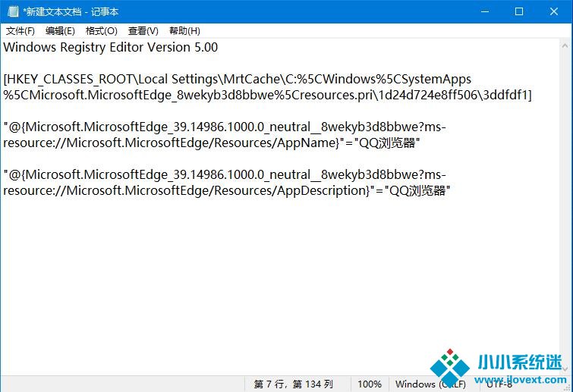This screenshot has width=573, height=392.
Task: Click the scrollbar up arrow
Action: click(565, 45)
